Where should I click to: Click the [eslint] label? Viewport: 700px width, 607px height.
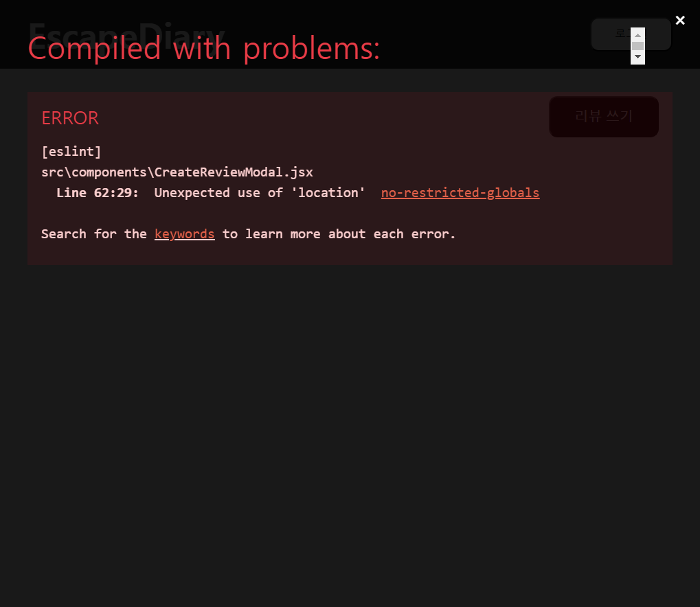point(71,151)
